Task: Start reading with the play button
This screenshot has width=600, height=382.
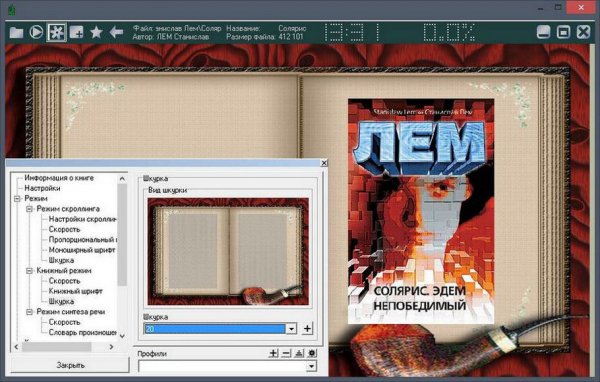Action: 36,32
